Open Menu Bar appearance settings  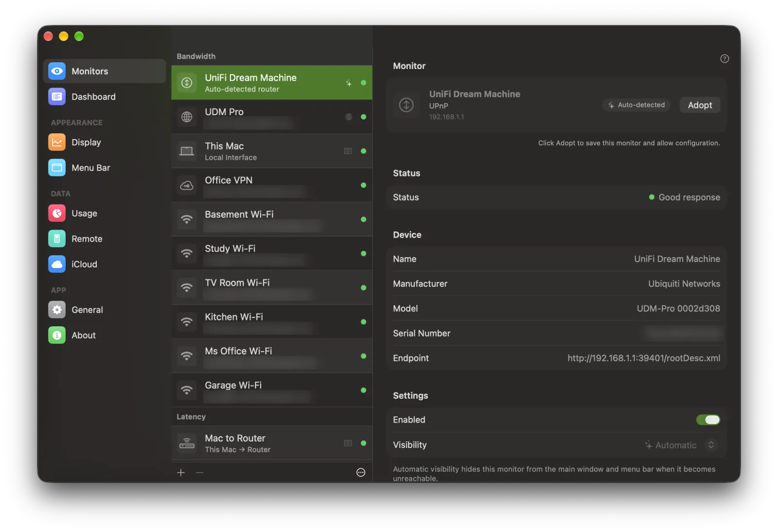[104, 167]
